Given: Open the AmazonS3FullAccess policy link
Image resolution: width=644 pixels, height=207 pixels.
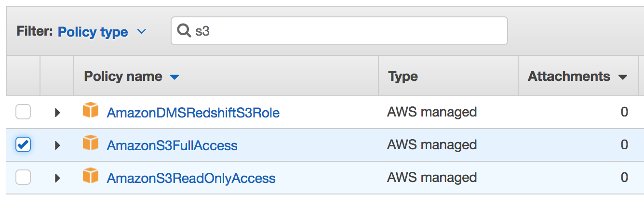Looking at the screenshot, I should tap(172, 145).
